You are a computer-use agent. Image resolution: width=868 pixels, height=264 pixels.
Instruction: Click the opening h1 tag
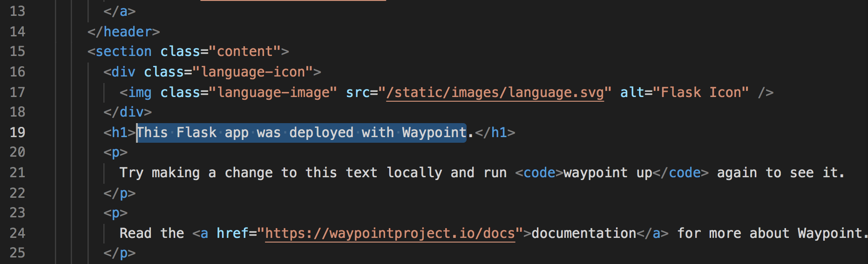click(120, 132)
